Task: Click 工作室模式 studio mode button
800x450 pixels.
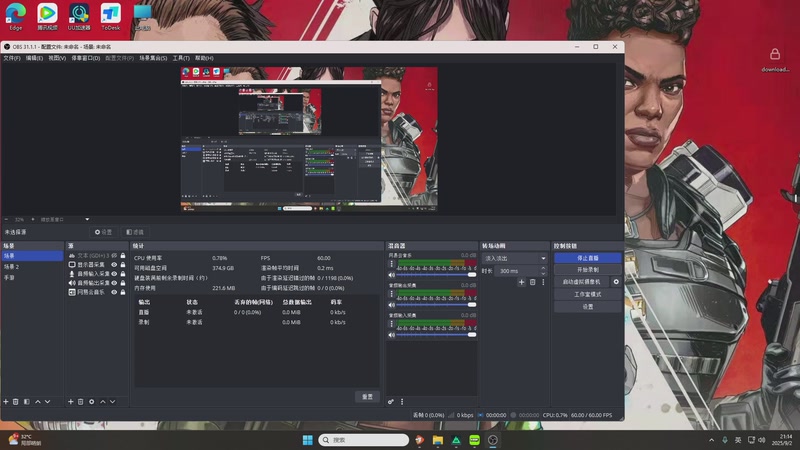Action: coord(588,294)
